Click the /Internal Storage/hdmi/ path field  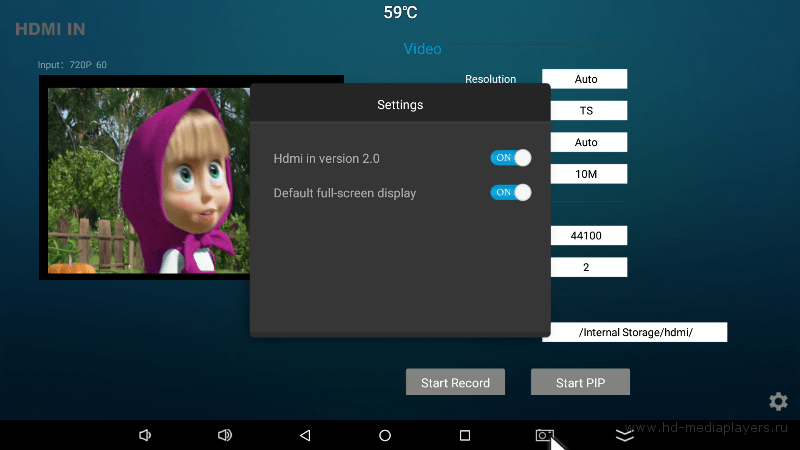(x=635, y=332)
